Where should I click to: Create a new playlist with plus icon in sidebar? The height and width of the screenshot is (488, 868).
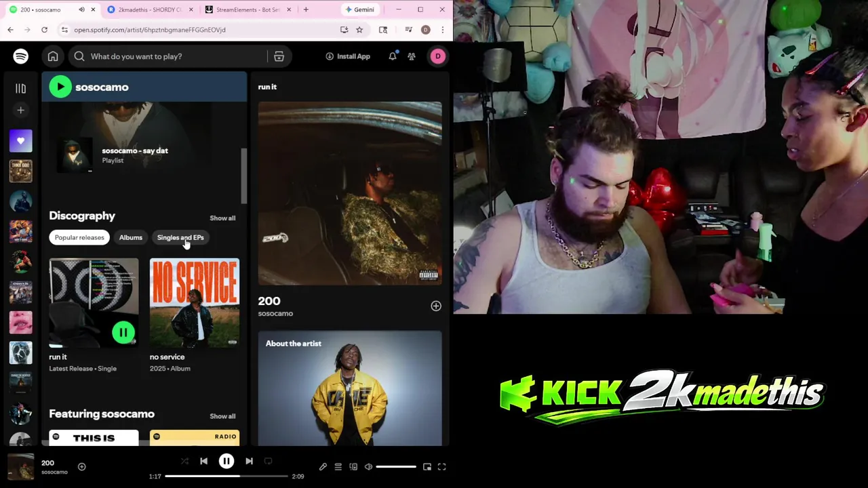[20, 110]
